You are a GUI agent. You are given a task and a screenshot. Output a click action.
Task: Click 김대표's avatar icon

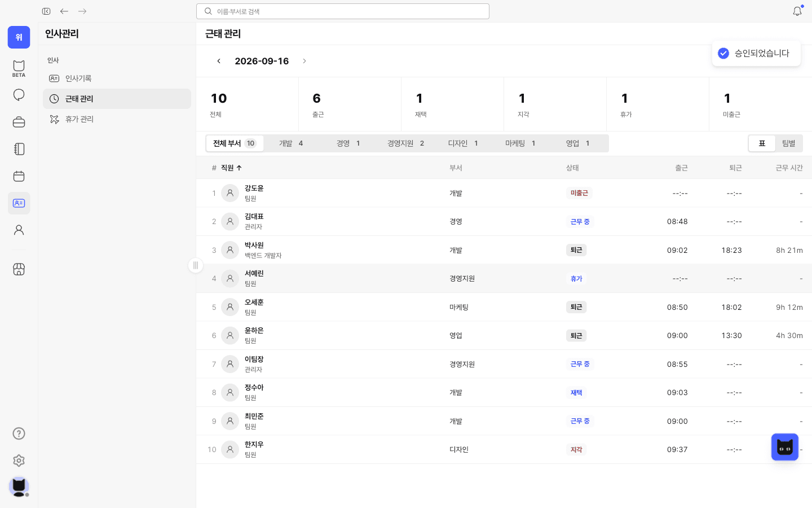[230, 221]
